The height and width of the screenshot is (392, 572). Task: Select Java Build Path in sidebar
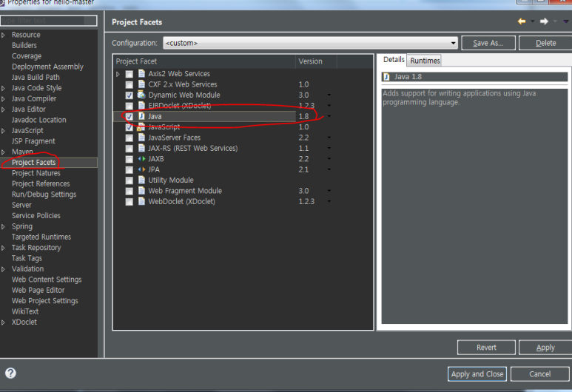(x=36, y=78)
